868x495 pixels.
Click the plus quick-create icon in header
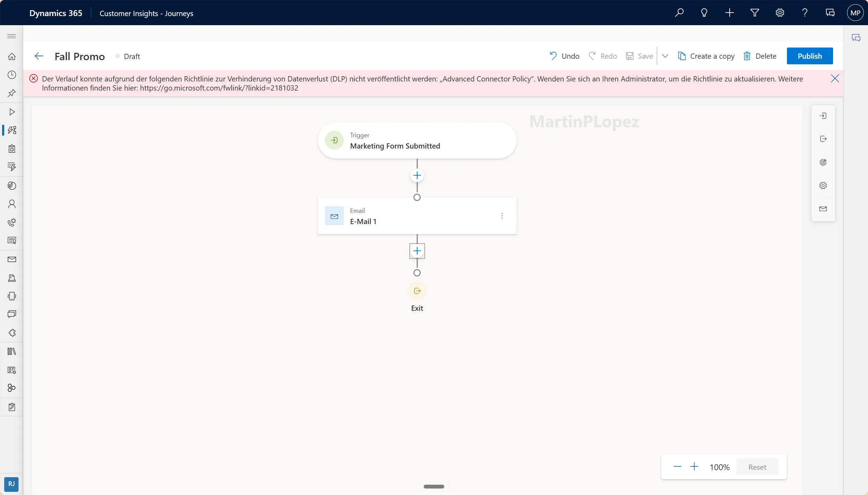click(729, 13)
